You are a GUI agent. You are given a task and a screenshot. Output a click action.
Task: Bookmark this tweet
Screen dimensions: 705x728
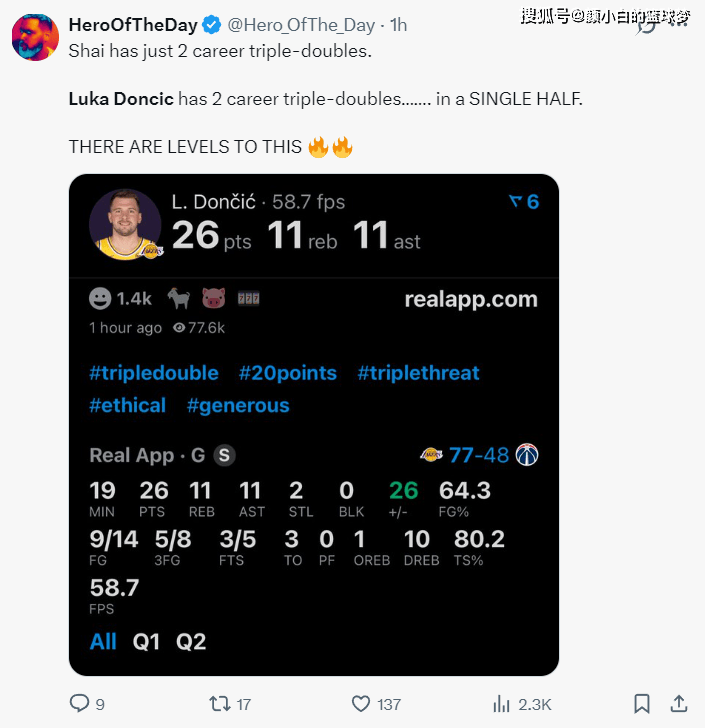pyautogui.click(x=642, y=704)
